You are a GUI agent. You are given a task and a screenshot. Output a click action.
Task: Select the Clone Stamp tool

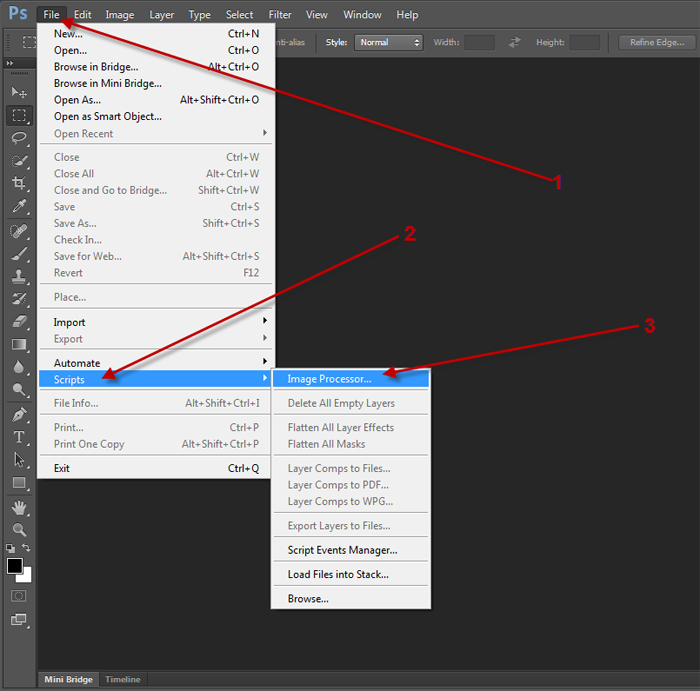coord(19,276)
